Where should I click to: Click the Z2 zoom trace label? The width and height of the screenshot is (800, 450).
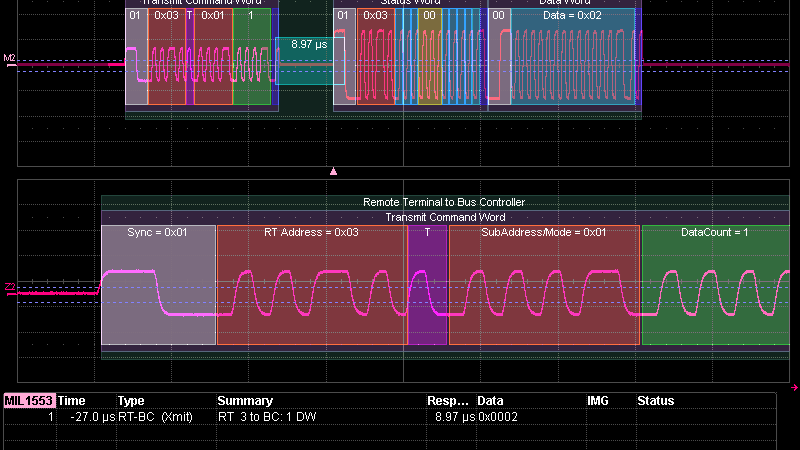(10, 287)
